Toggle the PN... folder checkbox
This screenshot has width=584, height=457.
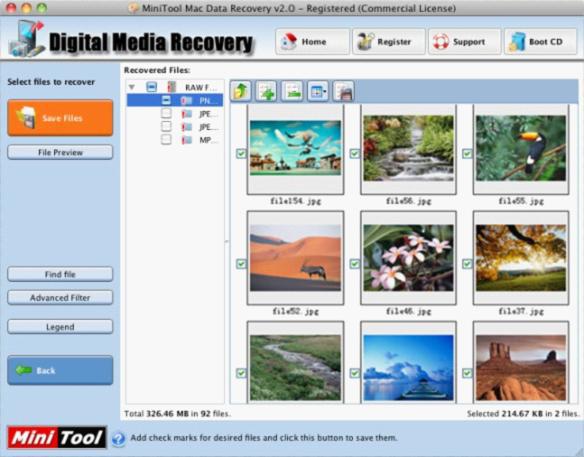pyautogui.click(x=166, y=100)
